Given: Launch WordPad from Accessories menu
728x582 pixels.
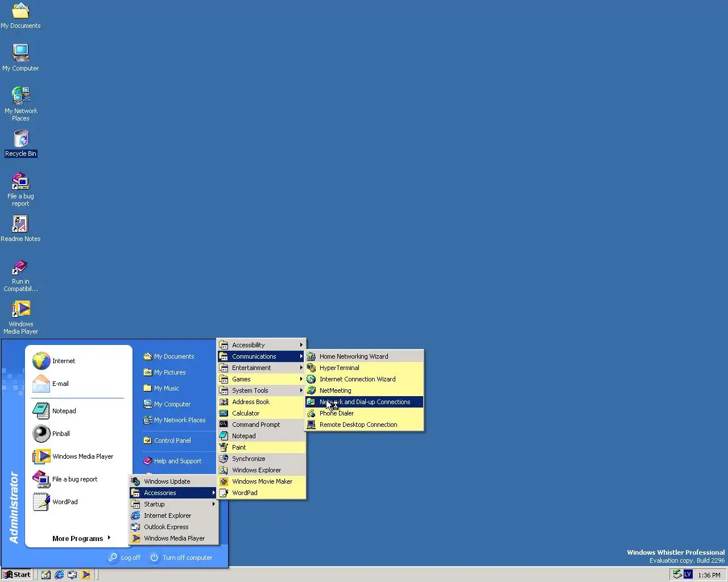Looking at the screenshot, I should point(262,493).
